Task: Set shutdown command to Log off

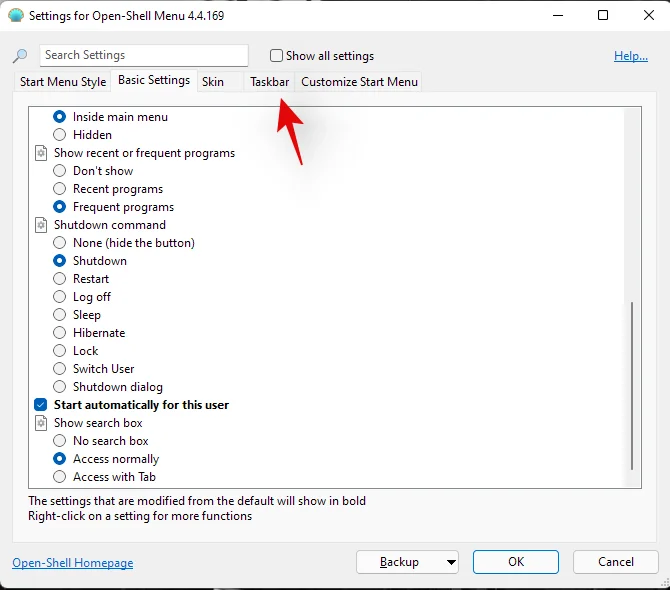Action: 59,296
